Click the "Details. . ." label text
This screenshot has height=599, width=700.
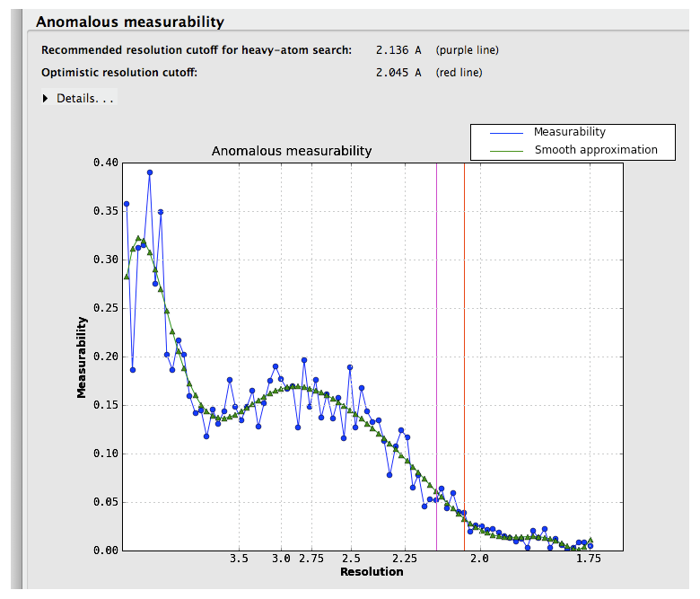[x=85, y=98]
